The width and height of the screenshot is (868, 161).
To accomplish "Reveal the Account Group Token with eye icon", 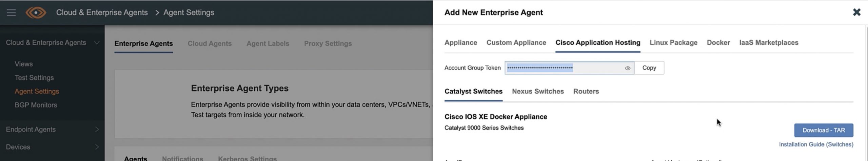I will click(628, 68).
